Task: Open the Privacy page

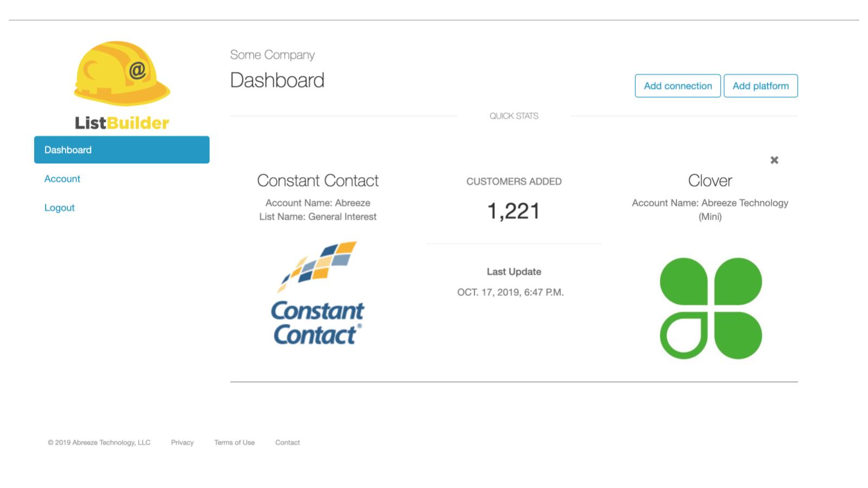Action: tap(182, 442)
